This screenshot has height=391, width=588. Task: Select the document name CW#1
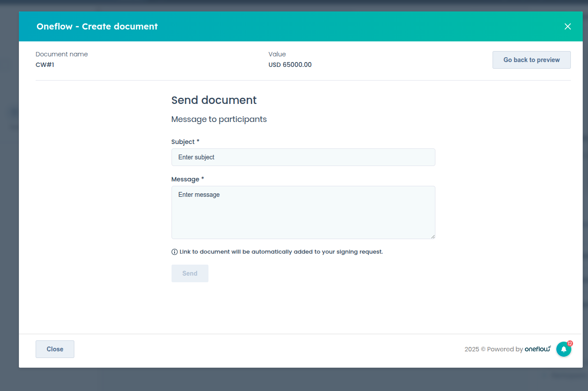(x=45, y=65)
